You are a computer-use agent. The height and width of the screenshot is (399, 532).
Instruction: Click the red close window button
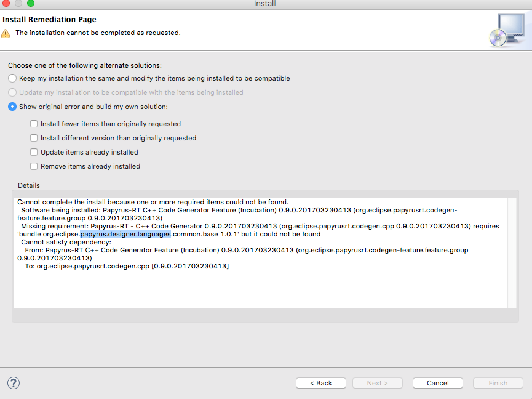6,3
